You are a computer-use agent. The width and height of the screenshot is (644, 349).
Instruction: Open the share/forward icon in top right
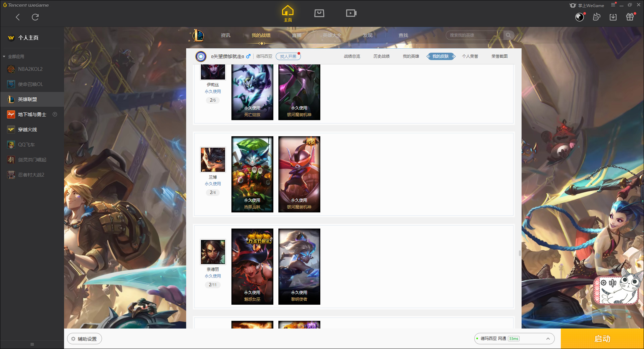pyautogui.click(x=596, y=17)
